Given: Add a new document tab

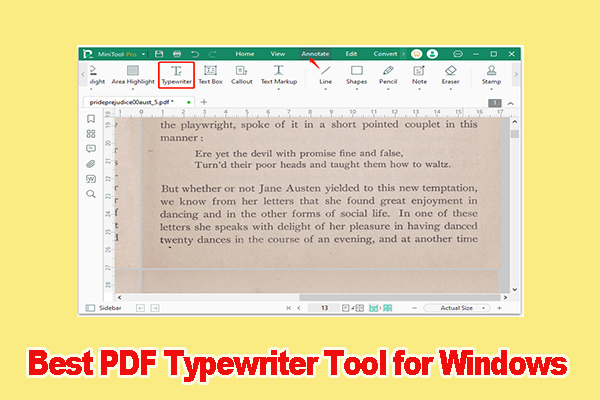Looking at the screenshot, I should [x=204, y=102].
